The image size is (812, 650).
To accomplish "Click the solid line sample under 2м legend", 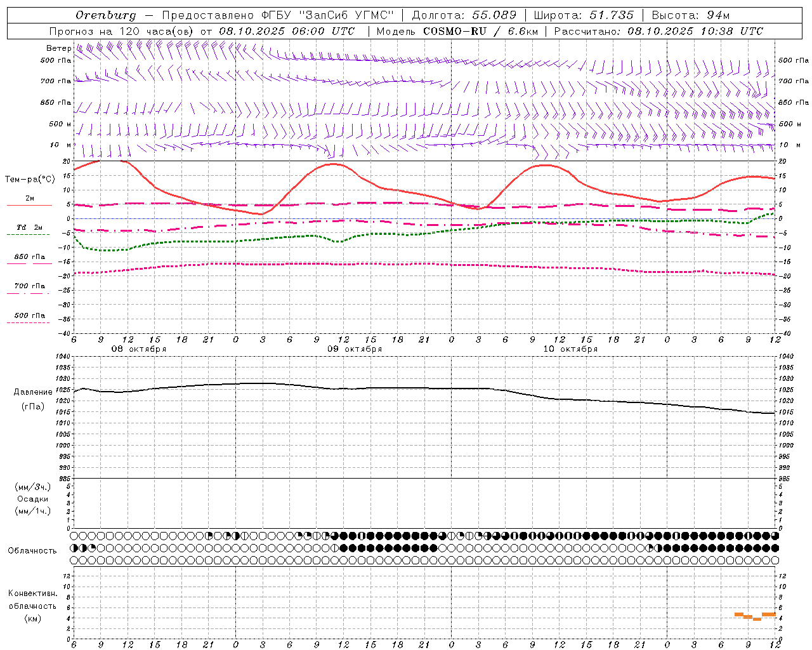I will click(29, 206).
